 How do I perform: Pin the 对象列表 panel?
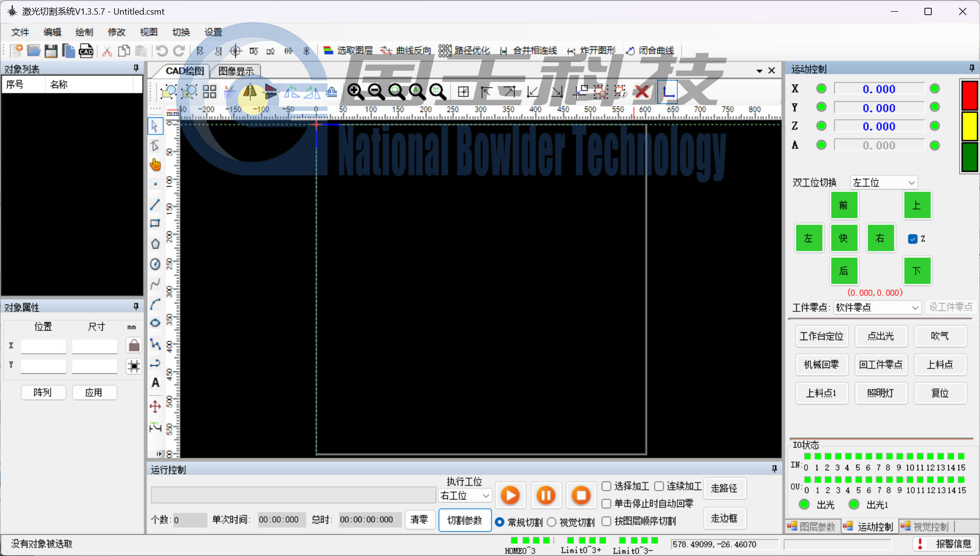click(x=136, y=69)
